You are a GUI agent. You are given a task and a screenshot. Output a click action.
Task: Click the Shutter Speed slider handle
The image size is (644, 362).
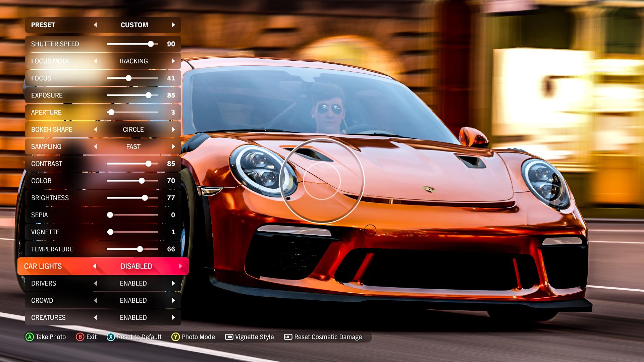point(150,44)
